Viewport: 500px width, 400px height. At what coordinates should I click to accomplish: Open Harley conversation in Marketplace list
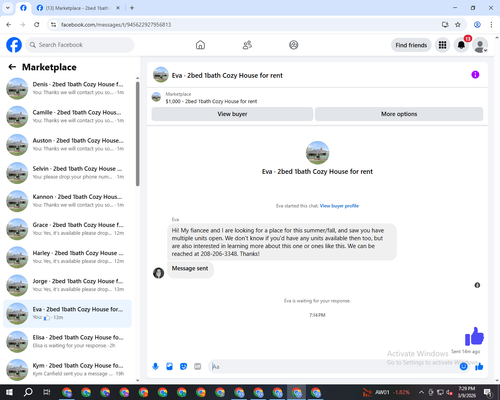(x=68, y=257)
